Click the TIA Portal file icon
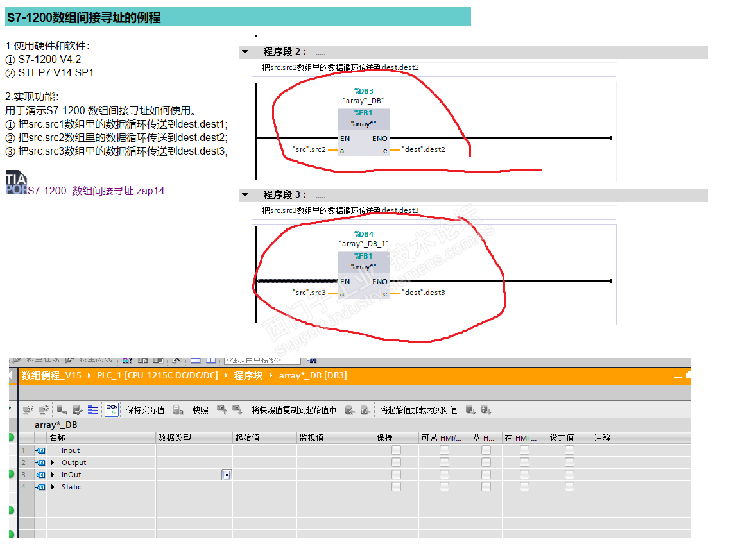The image size is (756, 560). (x=16, y=182)
